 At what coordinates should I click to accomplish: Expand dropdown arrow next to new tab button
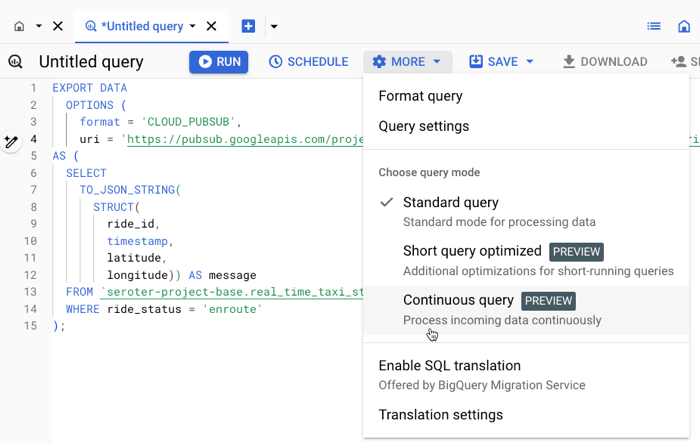coord(274,26)
